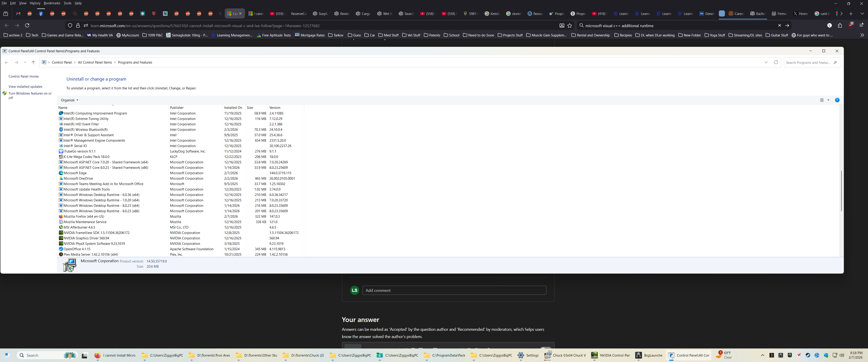This screenshot has width=868, height=362.
Task: Click the All Control Panel Items breadcrumb link
Action: (x=95, y=62)
